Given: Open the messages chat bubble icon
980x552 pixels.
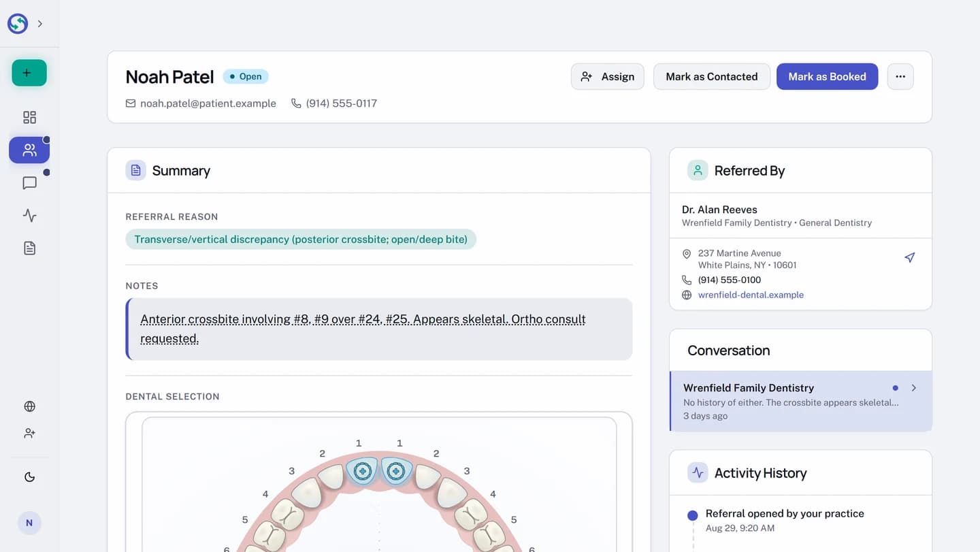Looking at the screenshot, I should pyautogui.click(x=29, y=183).
